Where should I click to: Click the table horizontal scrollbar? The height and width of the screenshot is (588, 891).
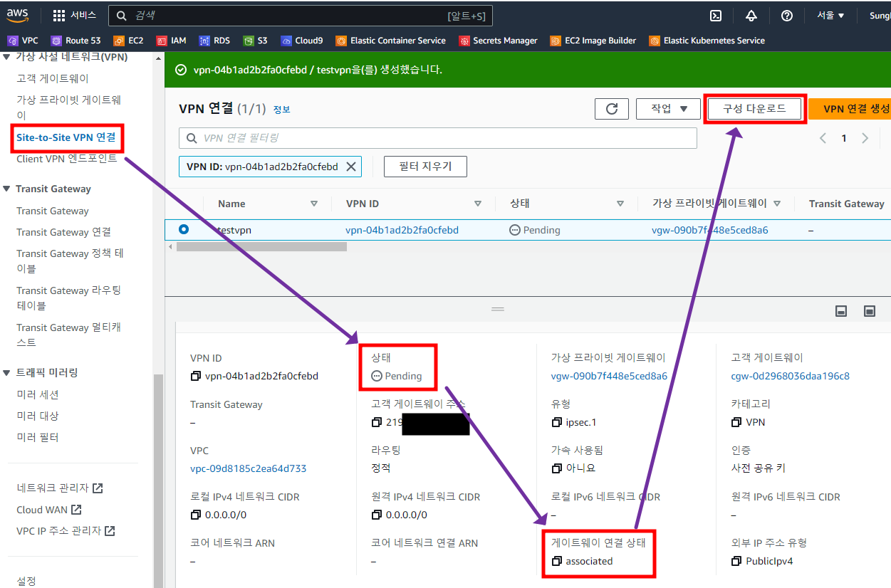coord(261,246)
